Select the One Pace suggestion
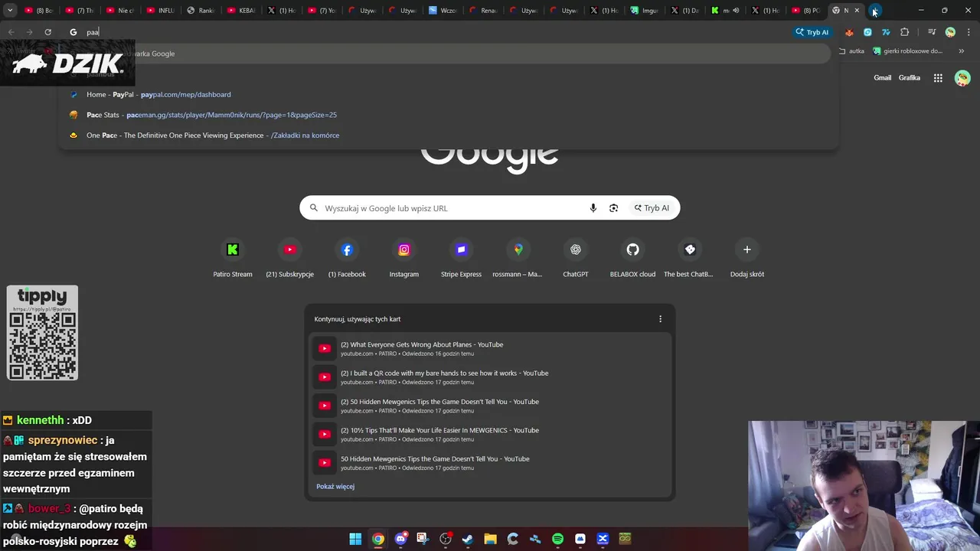This screenshot has width=980, height=551. 449,135
